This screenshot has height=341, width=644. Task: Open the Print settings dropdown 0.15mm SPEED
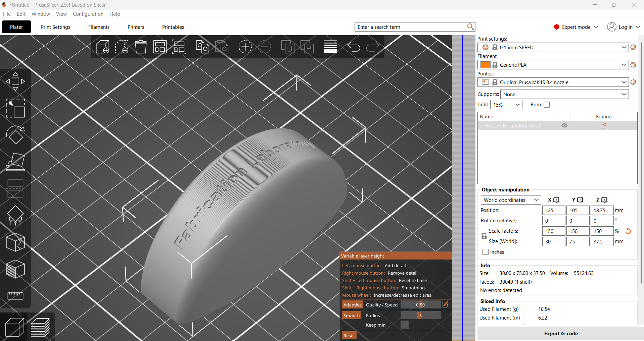[x=553, y=47]
